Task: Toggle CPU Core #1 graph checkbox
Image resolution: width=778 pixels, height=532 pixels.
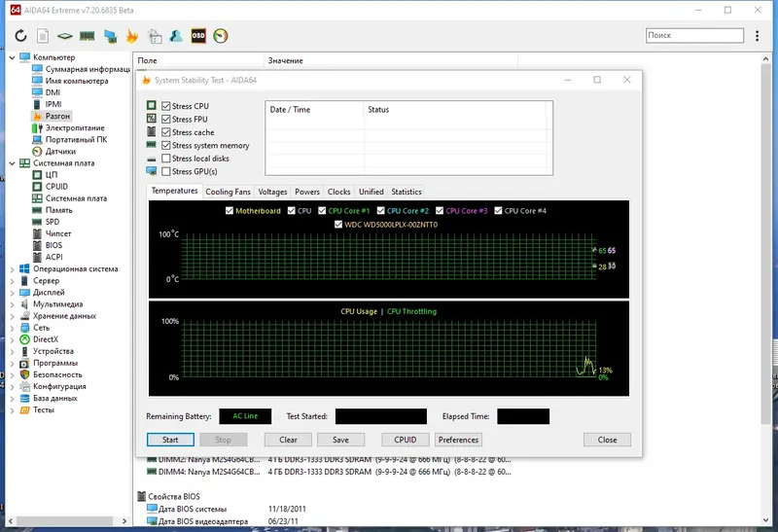Action: (322, 211)
